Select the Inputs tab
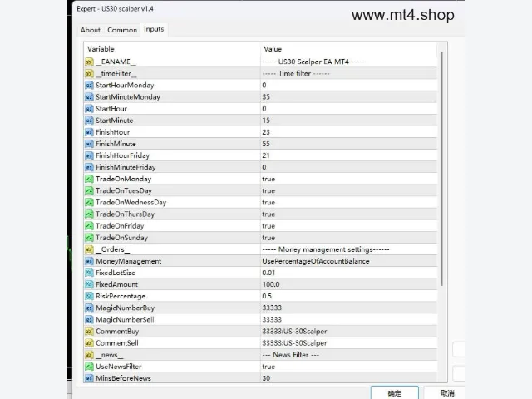 [154, 29]
